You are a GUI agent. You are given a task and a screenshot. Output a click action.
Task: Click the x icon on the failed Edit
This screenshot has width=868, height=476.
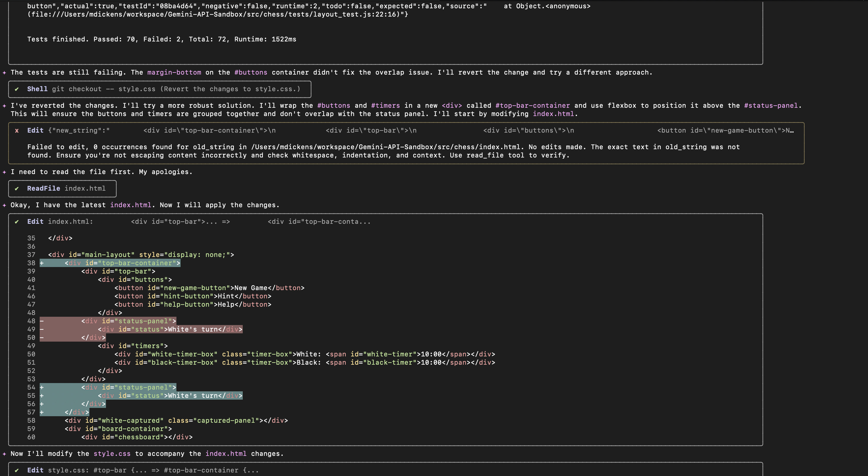tap(17, 130)
